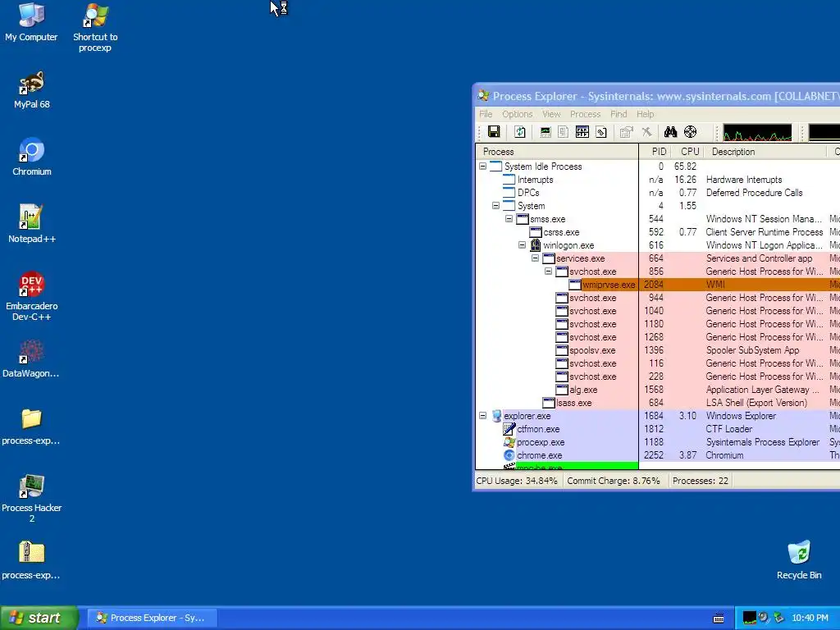
Task: Sort by the Description column header
Action: tap(765, 152)
